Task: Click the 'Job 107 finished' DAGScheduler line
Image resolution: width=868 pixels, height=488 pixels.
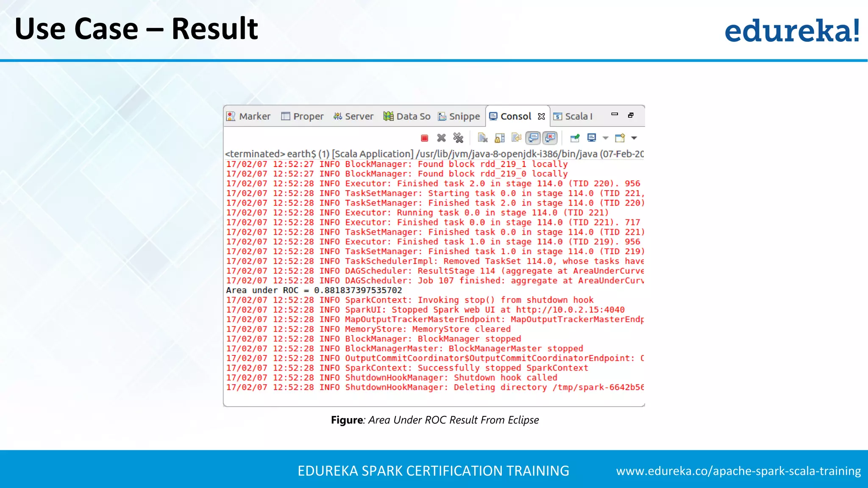Action: point(435,280)
